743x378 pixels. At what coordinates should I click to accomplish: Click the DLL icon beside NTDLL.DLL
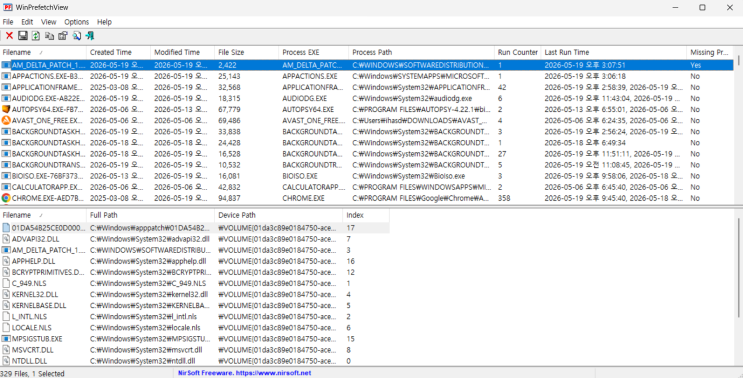tap(6, 361)
